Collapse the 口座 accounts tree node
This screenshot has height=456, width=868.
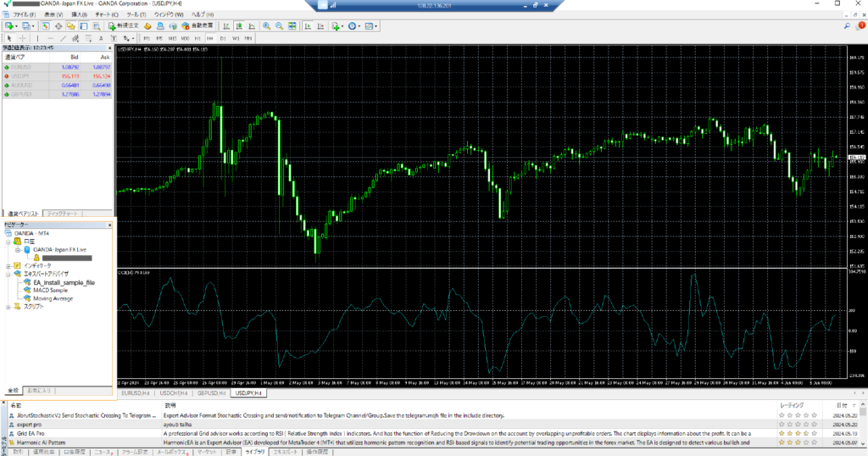pyautogui.click(x=8, y=242)
